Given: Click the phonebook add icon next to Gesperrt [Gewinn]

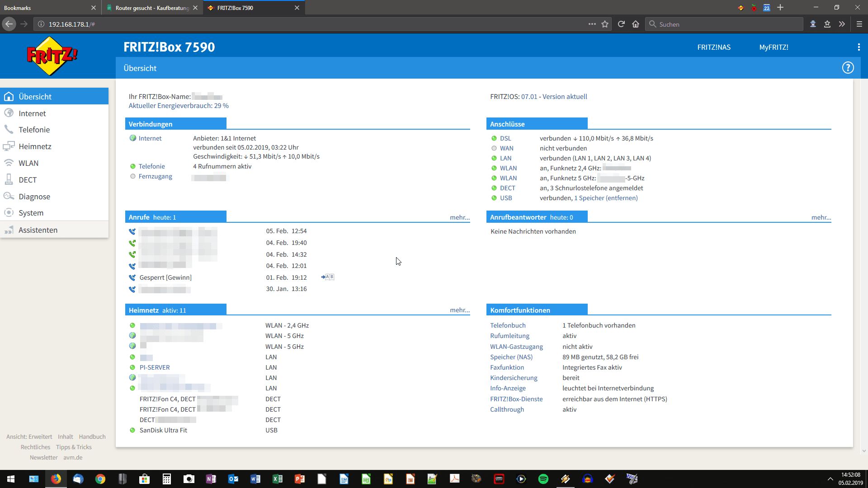Looking at the screenshot, I should (328, 277).
